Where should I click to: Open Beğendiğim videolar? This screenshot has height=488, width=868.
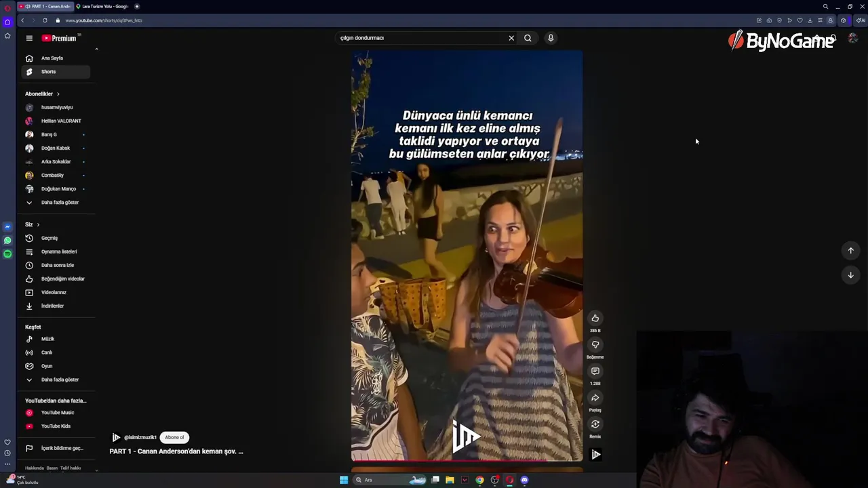(55, 279)
